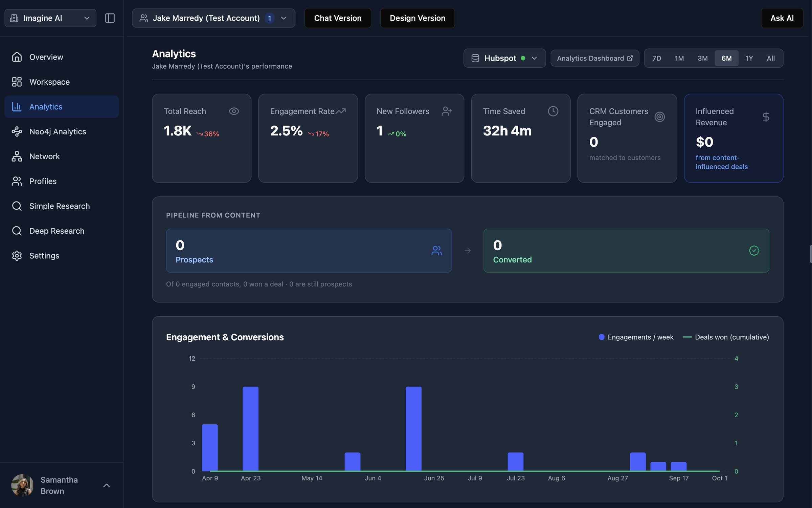Click the Converted checkmark badge icon
The height and width of the screenshot is (508, 812).
(754, 251)
